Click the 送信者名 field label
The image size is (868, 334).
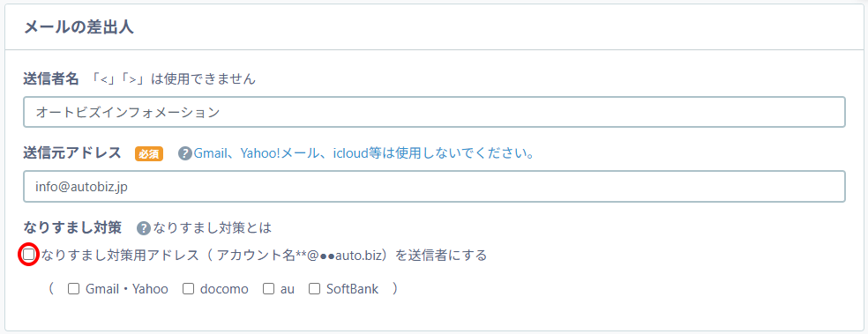pyautogui.click(x=52, y=79)
